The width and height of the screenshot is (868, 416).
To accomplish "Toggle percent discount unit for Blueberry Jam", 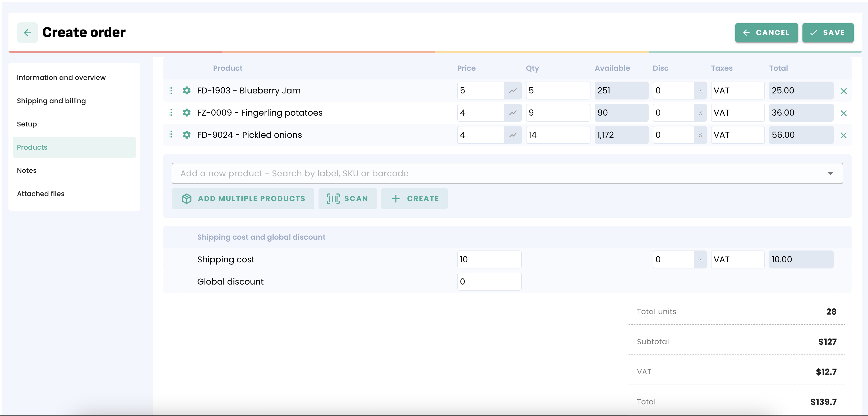I will [x=700, y=91].
